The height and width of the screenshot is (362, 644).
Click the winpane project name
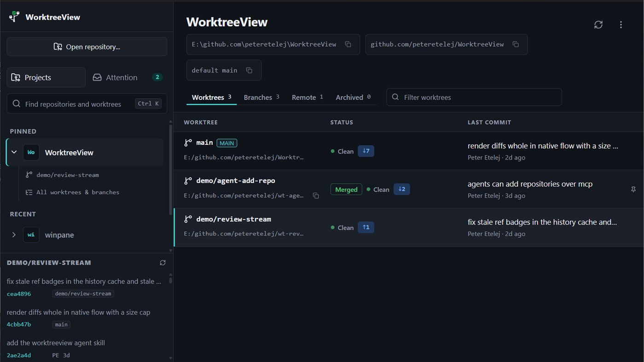[59, 235]
